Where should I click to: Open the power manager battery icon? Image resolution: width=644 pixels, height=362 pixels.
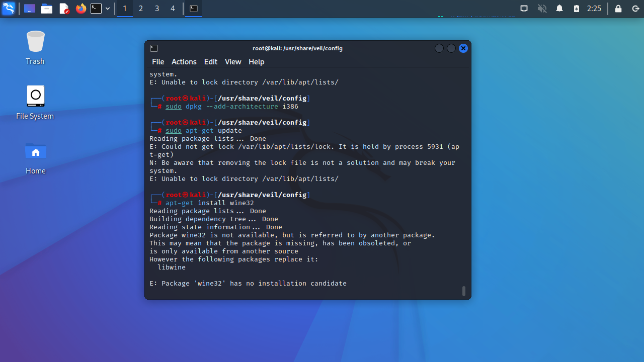click(x=577, y=9)
